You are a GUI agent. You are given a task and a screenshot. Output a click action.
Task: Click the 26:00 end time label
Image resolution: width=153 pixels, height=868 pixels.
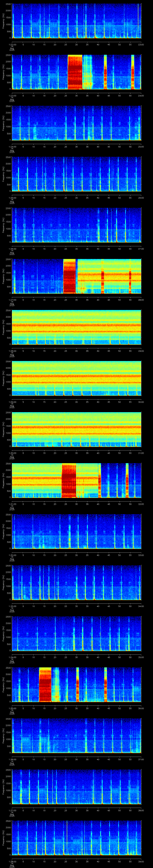coord(141,198)
